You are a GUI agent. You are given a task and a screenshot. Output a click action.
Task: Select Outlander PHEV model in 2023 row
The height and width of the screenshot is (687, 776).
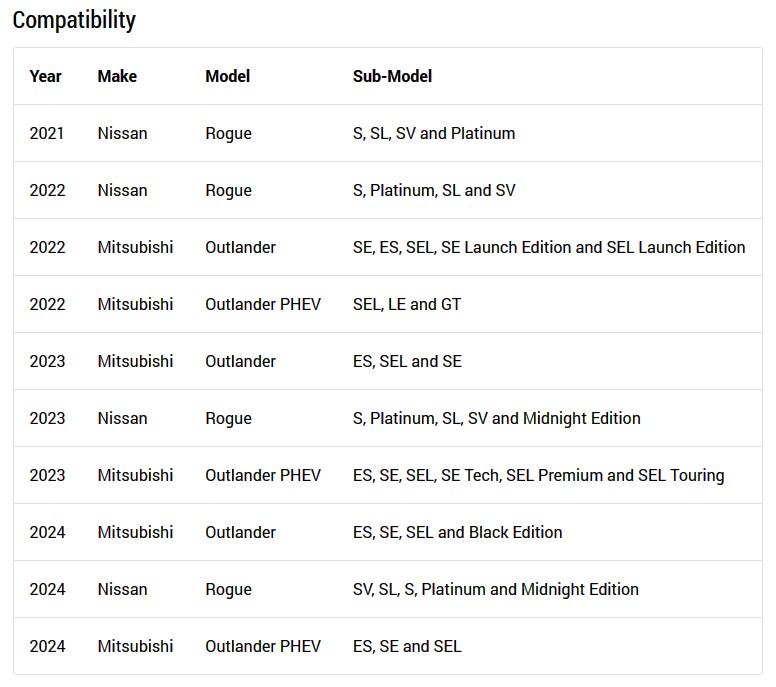pyautogui.click(x=263, y=475)
